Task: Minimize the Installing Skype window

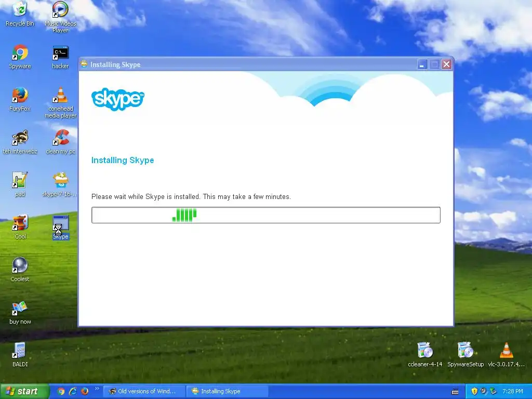Action: click(422, 64)
